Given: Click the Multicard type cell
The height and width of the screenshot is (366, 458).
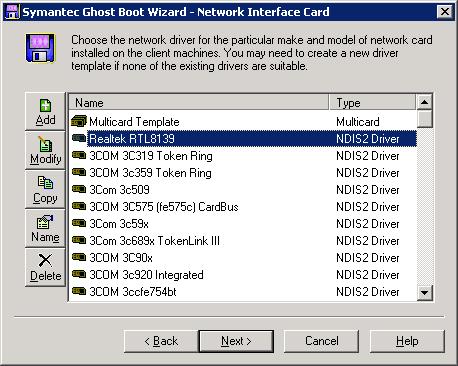Looking at the screenshot, I should pos(358,122).
